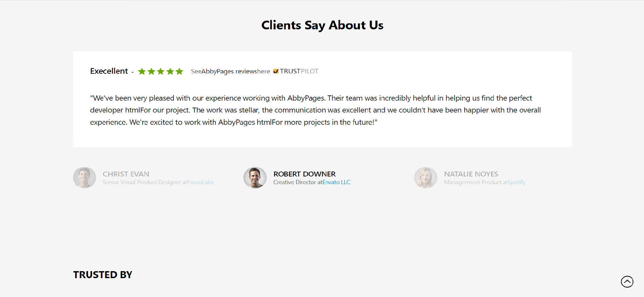The image size is (644, 297).
Task: Switch to Natalie Noyes's testimonial
Action: pyautogui.click(x=471, y=174)
